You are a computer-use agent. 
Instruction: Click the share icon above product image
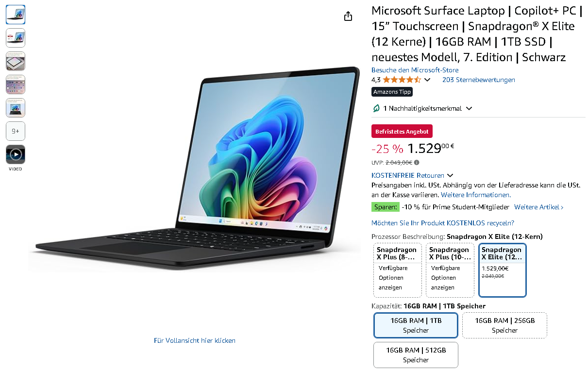(348, 17)
